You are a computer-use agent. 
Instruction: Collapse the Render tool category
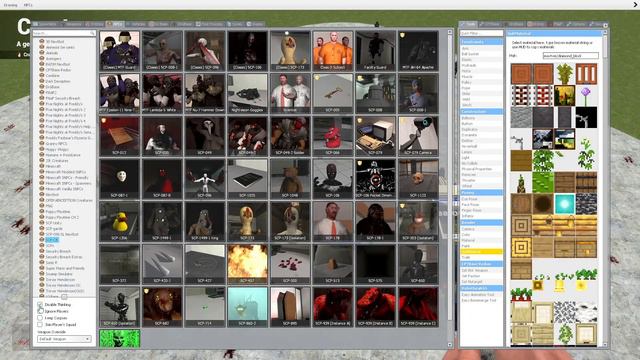(x=482, y=223)
